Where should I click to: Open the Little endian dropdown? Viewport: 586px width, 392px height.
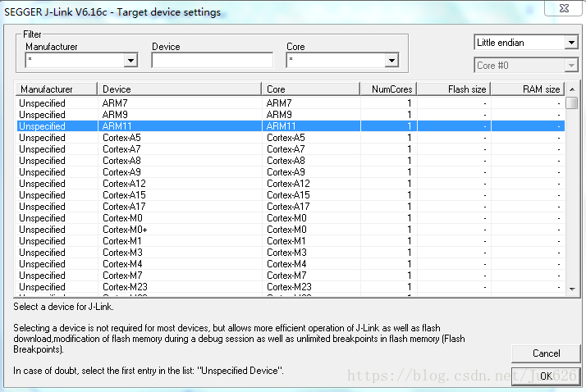pyautogui.click(x=571, y=43)
